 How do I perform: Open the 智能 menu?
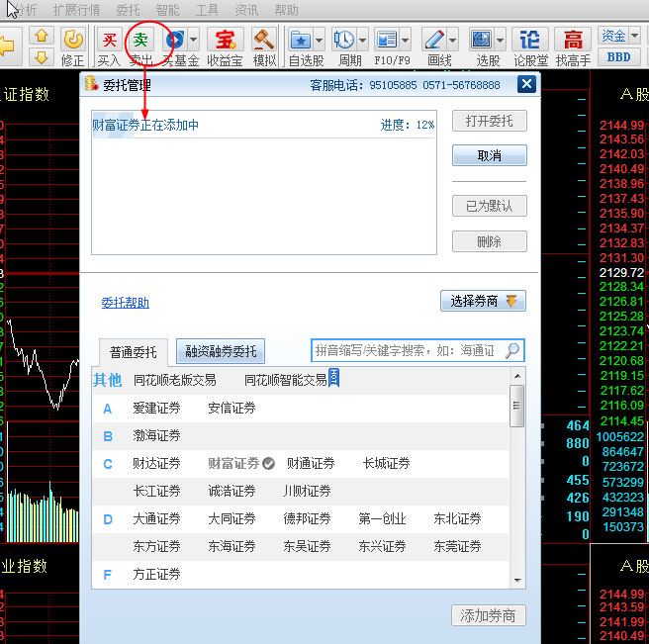pos(167,10)
